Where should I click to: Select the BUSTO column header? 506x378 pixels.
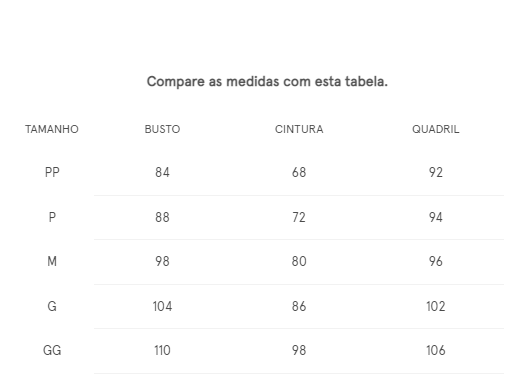coord(162,129)
